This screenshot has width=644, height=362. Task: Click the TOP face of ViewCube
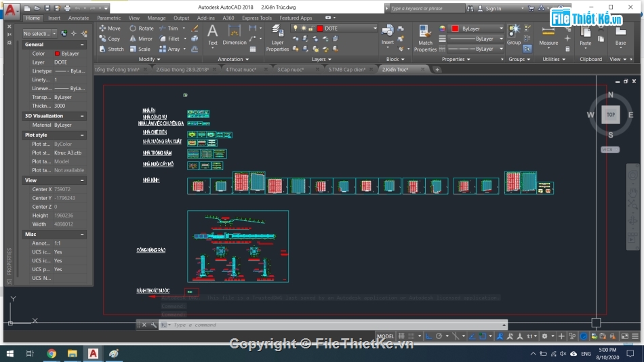pos(611,115)
